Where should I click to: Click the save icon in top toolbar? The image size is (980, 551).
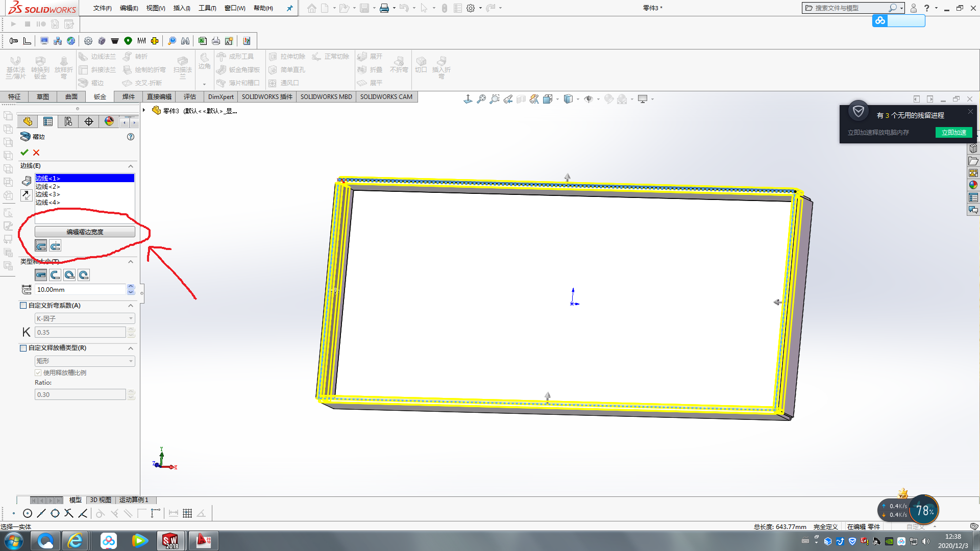[364, 8]
